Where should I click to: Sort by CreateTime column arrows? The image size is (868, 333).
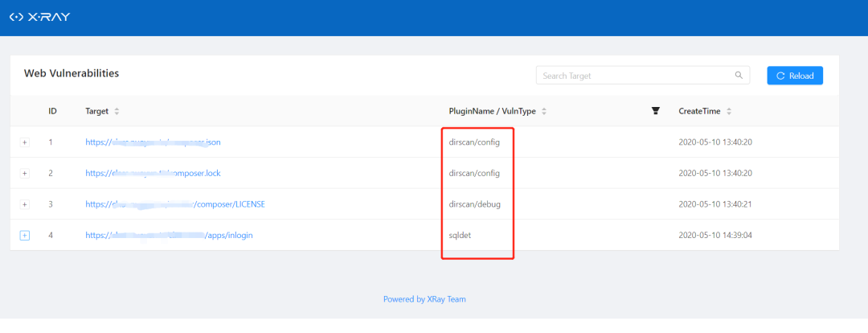(729, 111)
